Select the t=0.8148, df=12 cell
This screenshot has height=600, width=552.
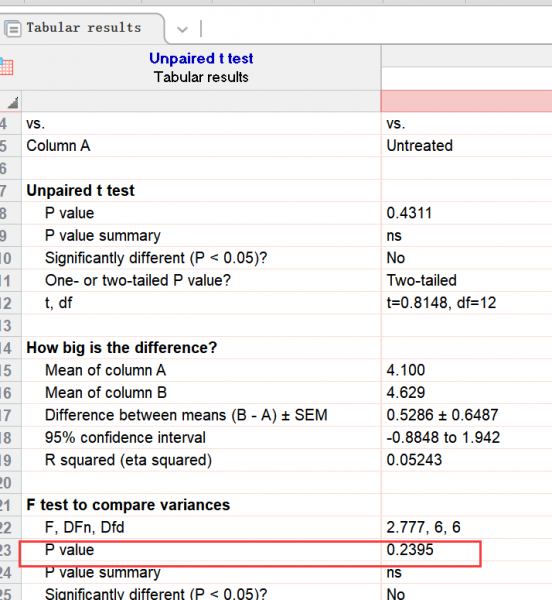click(x=467, y=303)
